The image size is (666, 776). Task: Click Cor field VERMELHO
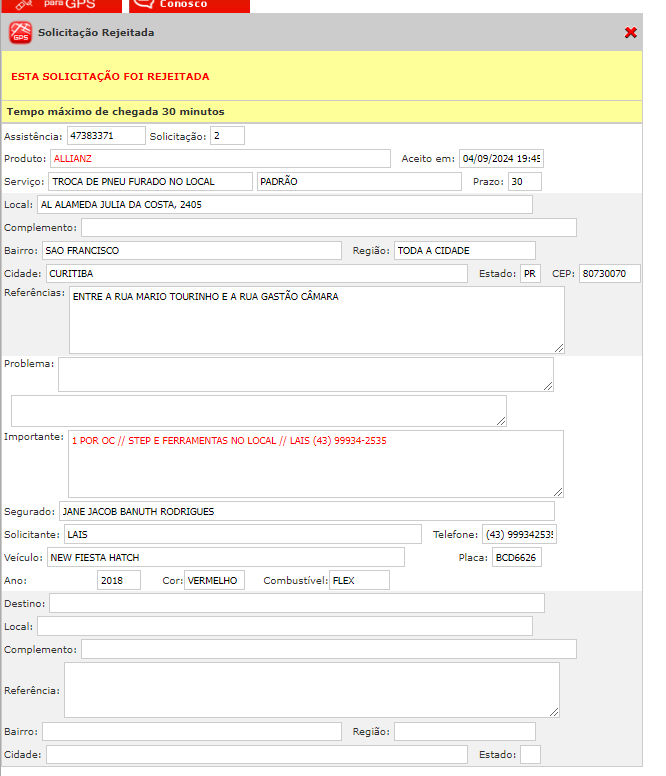(x=214, y=581)
